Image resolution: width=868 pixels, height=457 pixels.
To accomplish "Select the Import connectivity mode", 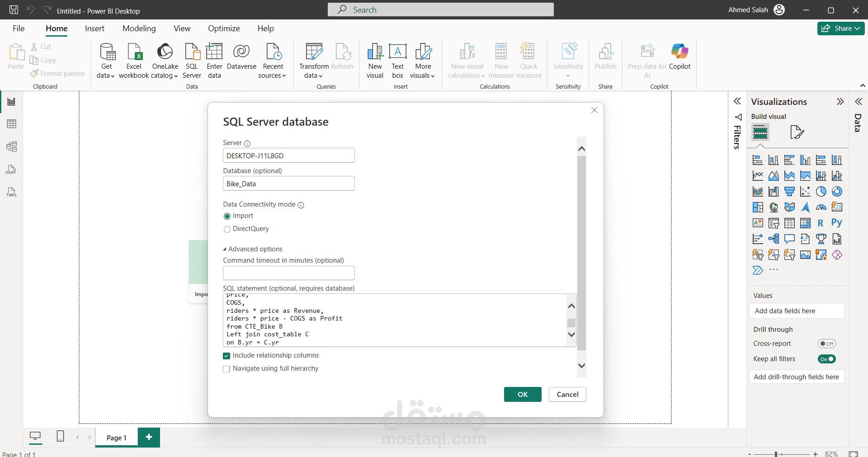I will 227,216.
